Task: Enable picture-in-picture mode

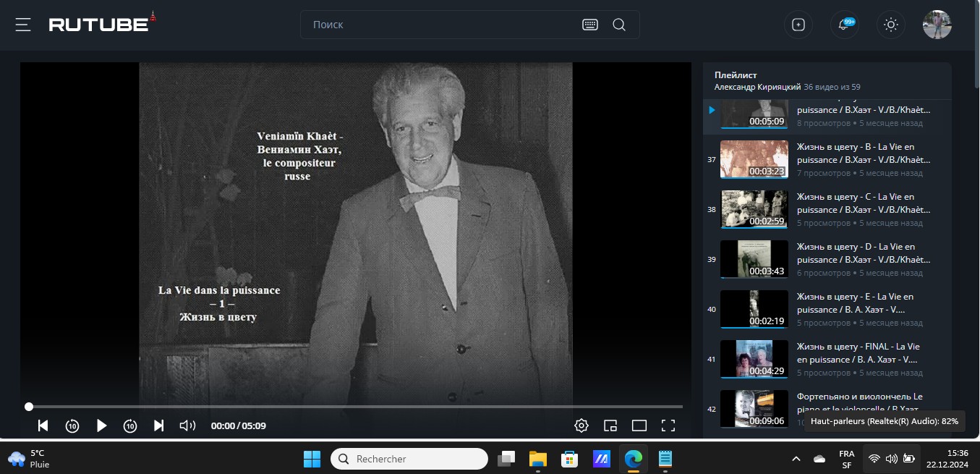Action: pyautogui.click(x=610, y=426)
